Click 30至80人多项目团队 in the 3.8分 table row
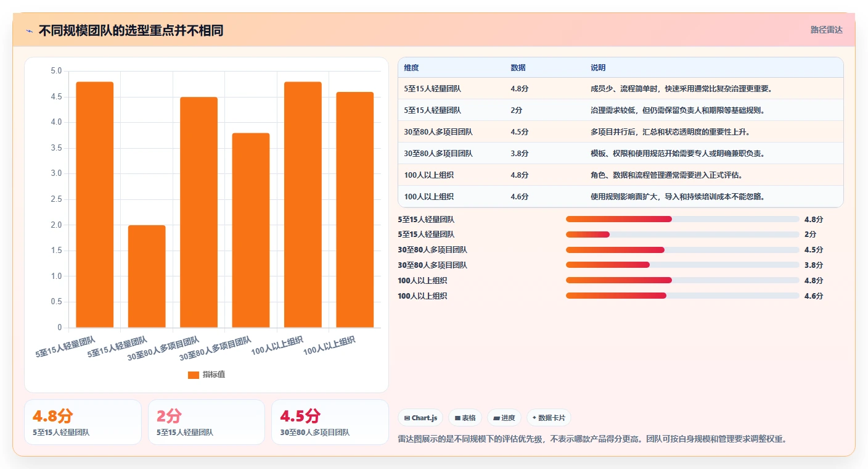The height and width of the screenshot is (469, 868). pos(438,154)
